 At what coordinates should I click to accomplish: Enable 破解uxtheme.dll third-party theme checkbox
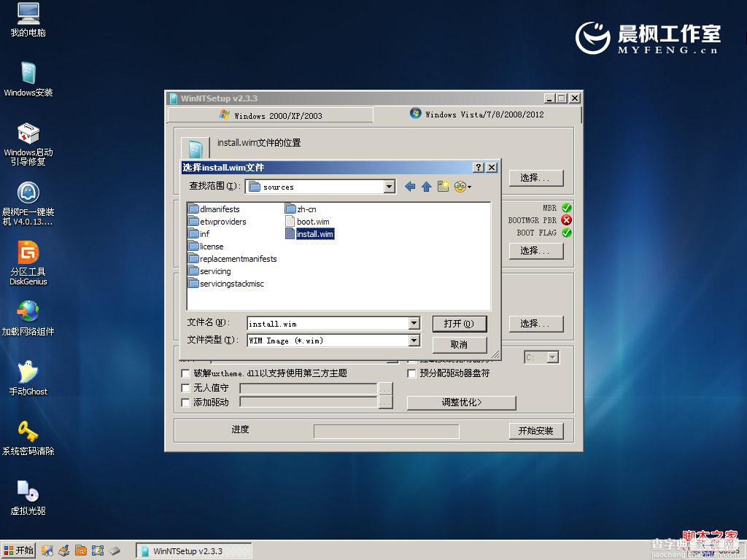tap(186, 373)
